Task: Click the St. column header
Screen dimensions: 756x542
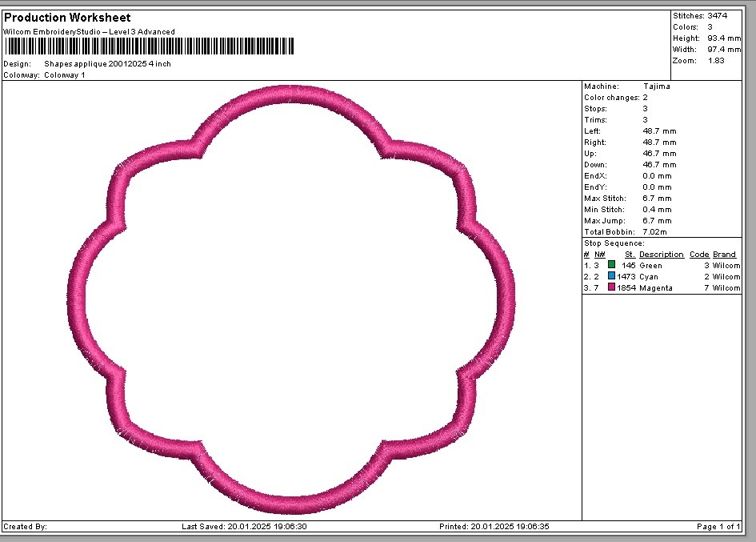Action: [x=630, y=255]
